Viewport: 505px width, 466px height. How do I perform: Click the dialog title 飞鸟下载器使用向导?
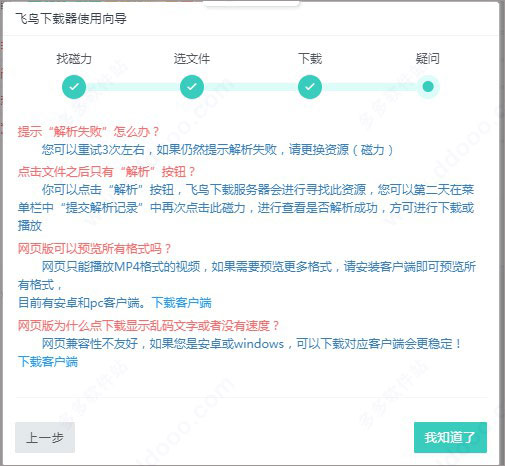[x=71, y=18]
